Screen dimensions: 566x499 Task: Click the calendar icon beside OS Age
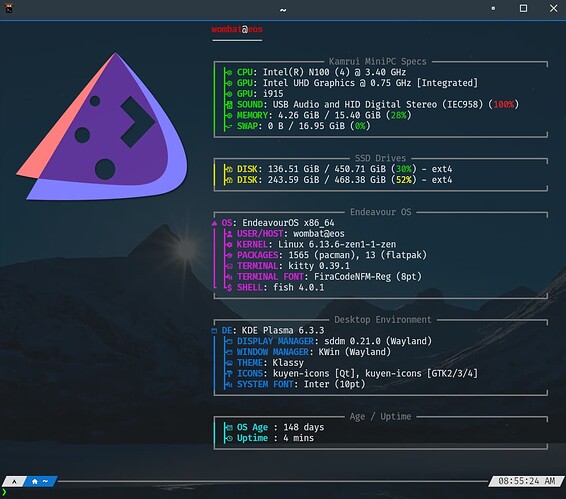(229, 428)
